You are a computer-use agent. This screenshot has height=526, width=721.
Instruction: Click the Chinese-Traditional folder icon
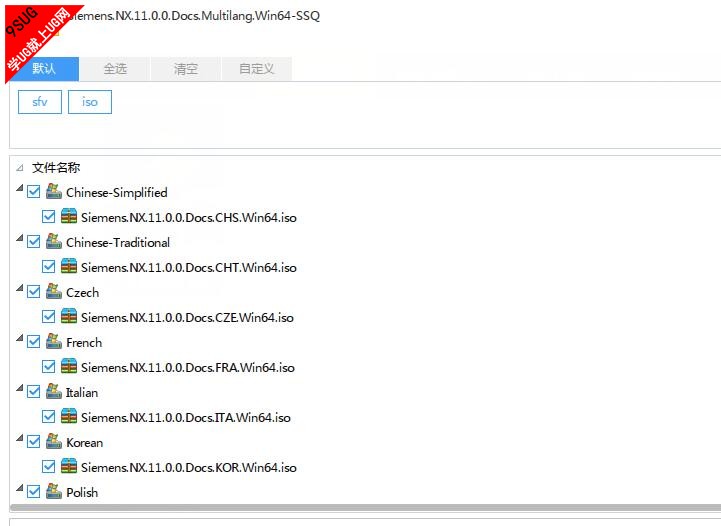(54, 241)
